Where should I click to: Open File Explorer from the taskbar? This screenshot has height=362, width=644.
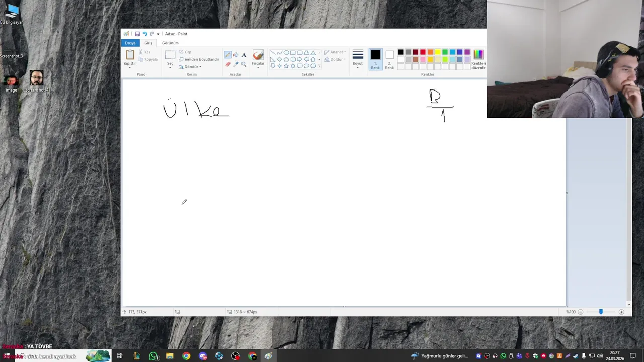pos(170,356)
